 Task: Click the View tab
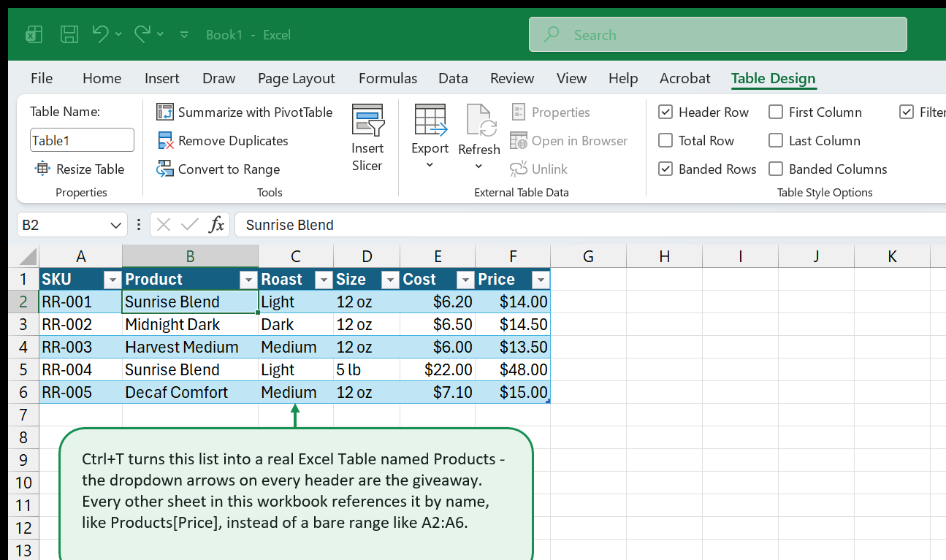tap(571, 78)
